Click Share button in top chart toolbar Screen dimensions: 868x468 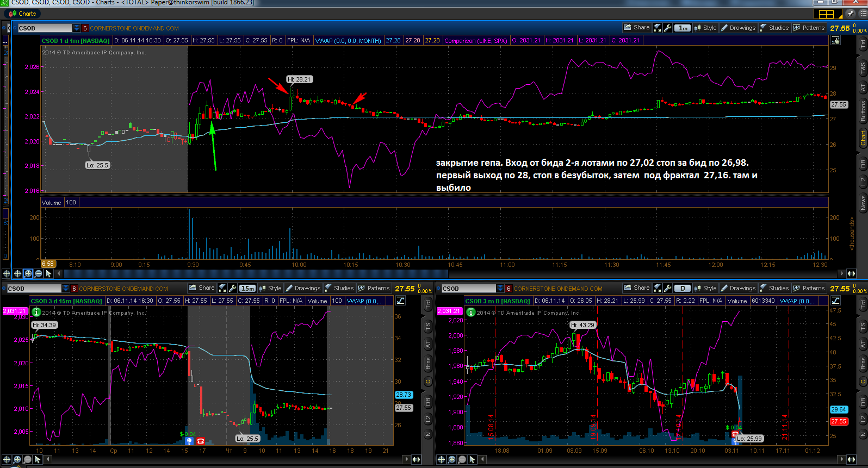coord(637,28)
